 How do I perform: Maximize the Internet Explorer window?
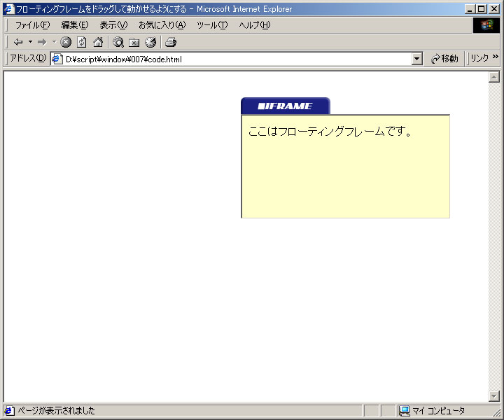point(481,9)
